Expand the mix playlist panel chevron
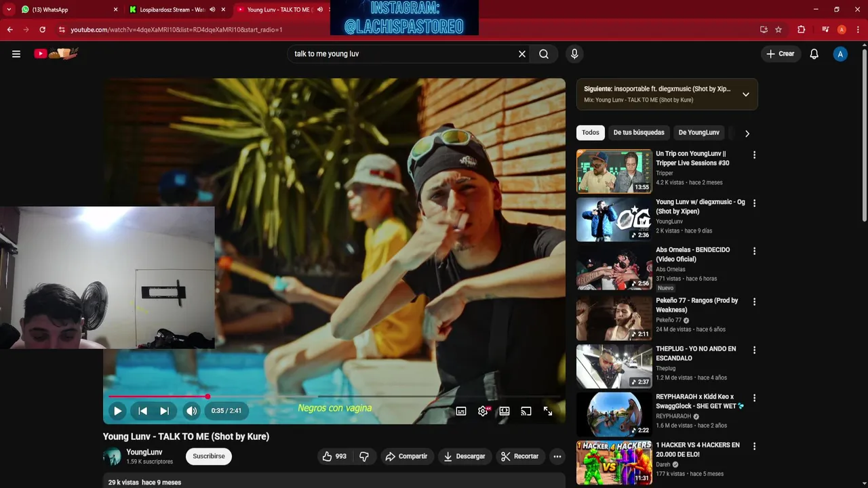Screen dimensions: 868x488 click(746, 94)
